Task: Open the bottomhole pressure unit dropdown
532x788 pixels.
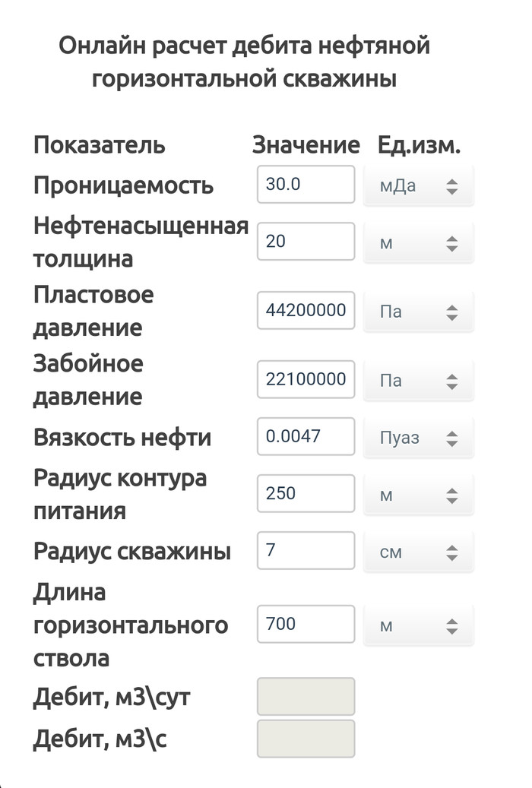Action: 419,381
